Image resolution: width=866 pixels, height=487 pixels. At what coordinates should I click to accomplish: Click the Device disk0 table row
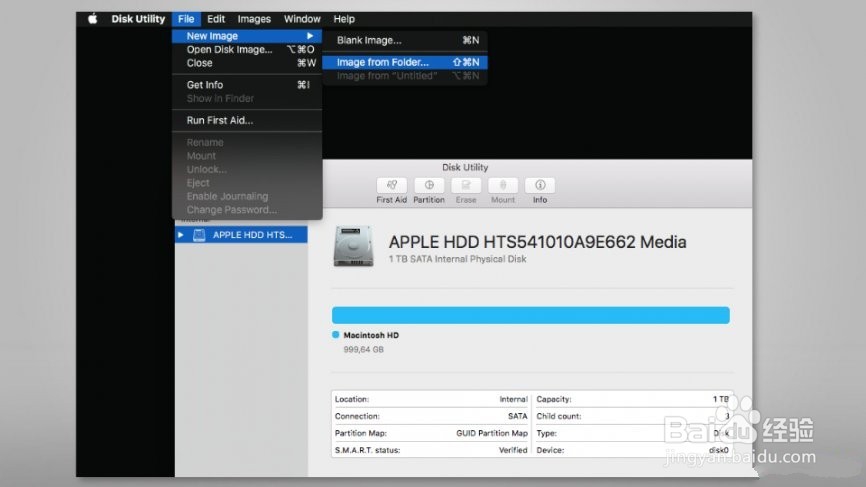click(x=632, y=450)
